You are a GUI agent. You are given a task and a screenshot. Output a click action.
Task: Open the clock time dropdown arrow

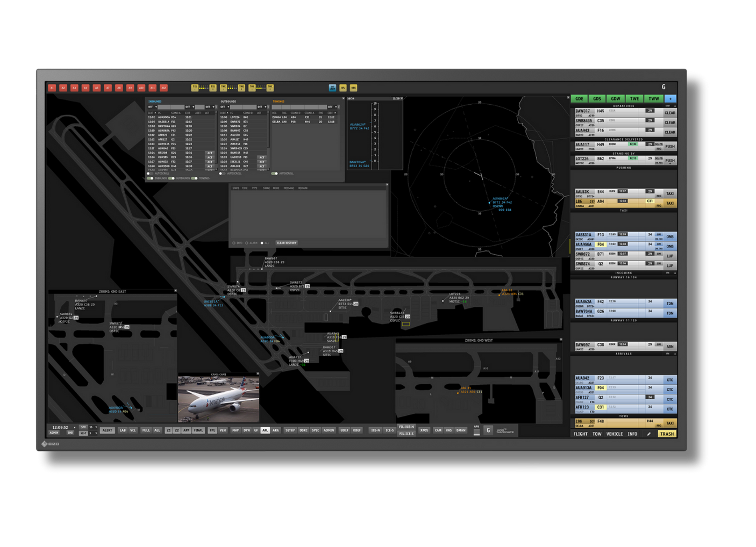[x=74, y=428]
